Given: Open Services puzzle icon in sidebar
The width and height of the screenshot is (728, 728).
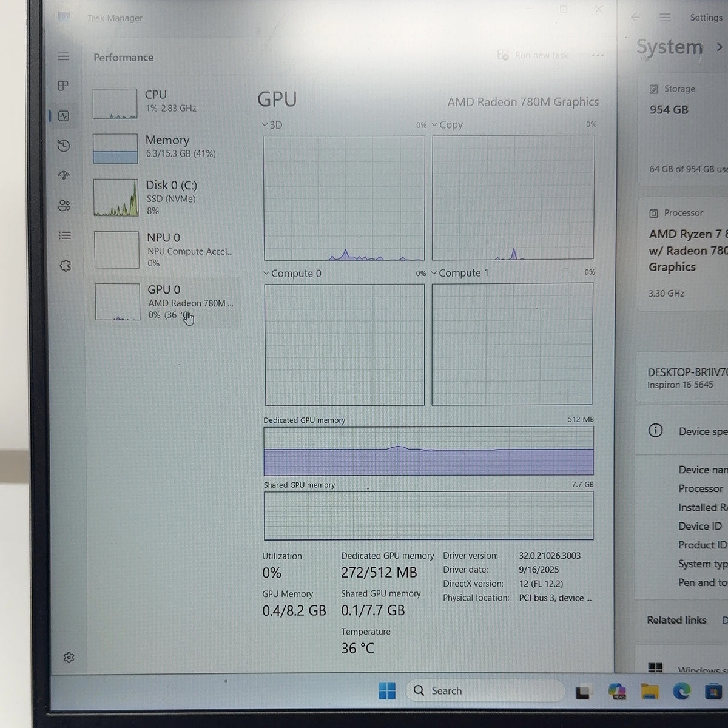Looking at the screenshot, I should [x=66, y=265].
